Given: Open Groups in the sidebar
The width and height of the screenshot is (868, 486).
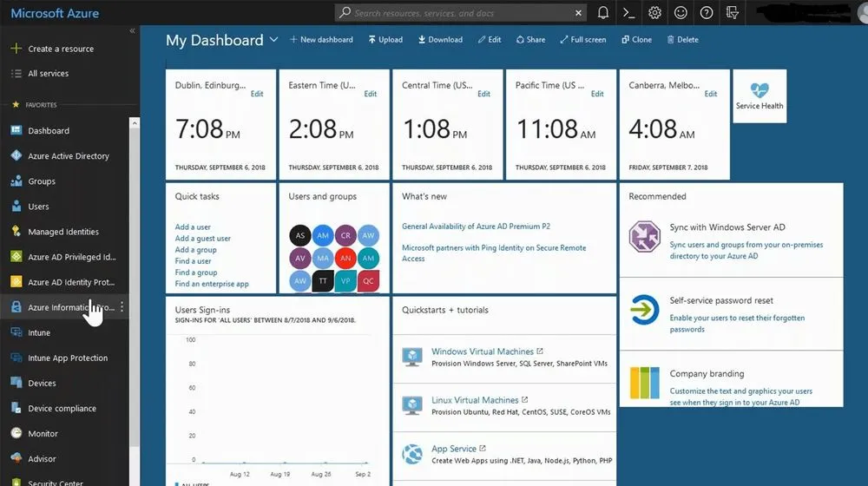Looking at the screenshot, I should pyautogui.click(x=42, y=181).
